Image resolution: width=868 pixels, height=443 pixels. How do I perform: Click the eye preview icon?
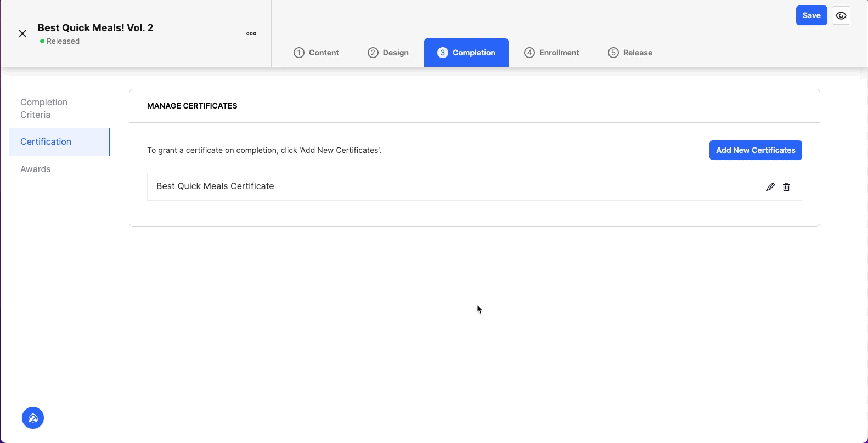coord(841,15)
